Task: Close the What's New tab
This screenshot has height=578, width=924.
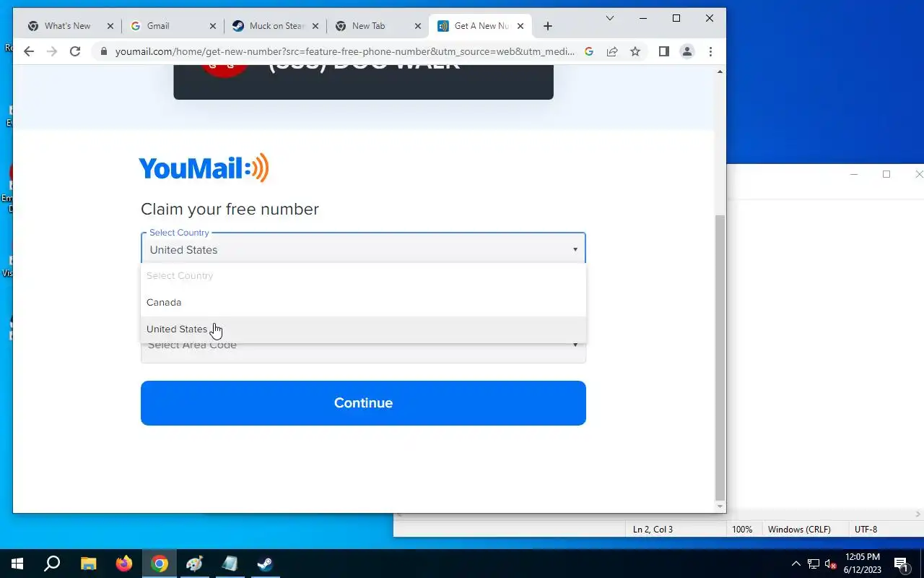Action: tap(110, 26)
